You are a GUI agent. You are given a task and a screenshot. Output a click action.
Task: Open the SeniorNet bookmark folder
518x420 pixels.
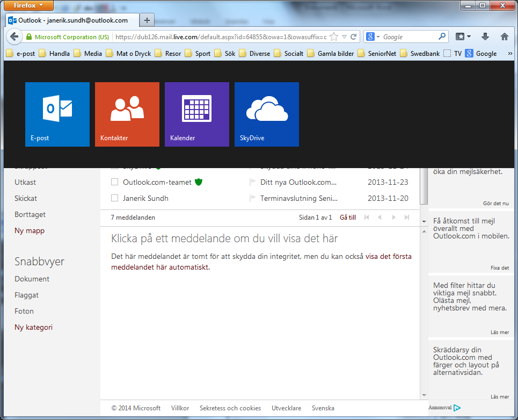pos(377,54)
